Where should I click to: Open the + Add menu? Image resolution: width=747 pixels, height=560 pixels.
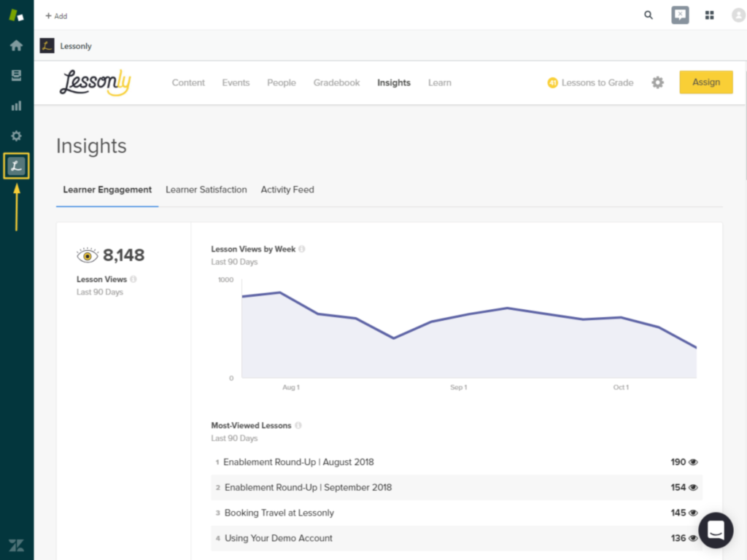click(x=55, y=15)
